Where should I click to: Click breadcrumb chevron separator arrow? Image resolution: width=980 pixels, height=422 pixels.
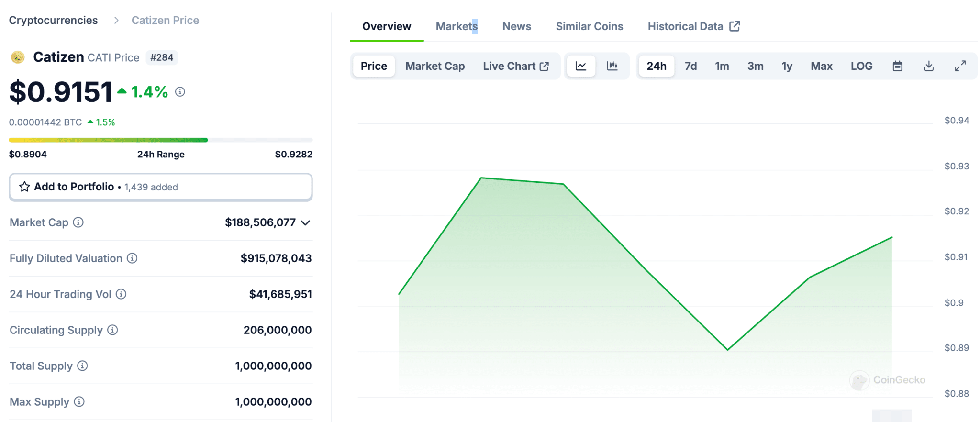coord(116,20)
